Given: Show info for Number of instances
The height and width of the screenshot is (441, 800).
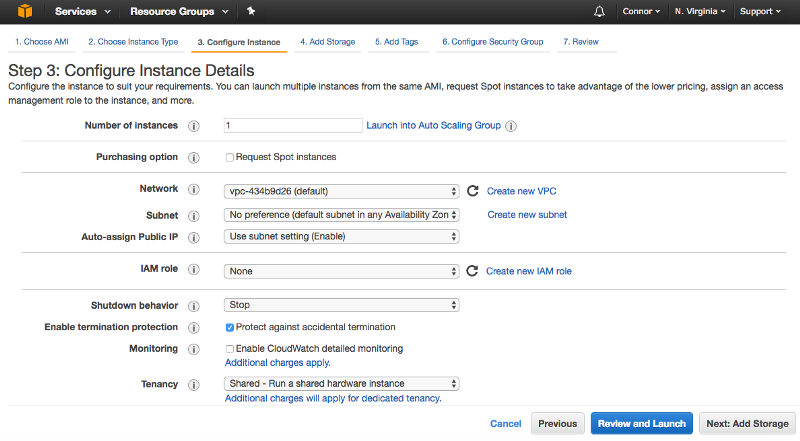Looking at the screenshot, I should pos(194,126).
